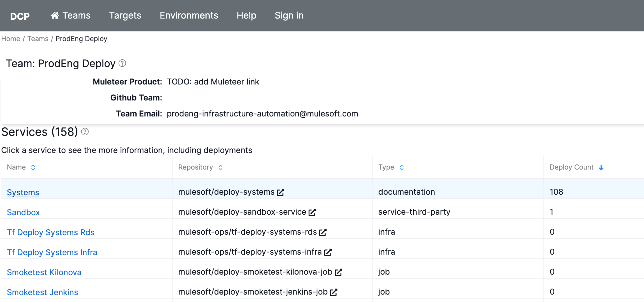The height and width of the screenshot is (302, 644).
Task: Open the Systems service link
Action: (x=23, y=192)
